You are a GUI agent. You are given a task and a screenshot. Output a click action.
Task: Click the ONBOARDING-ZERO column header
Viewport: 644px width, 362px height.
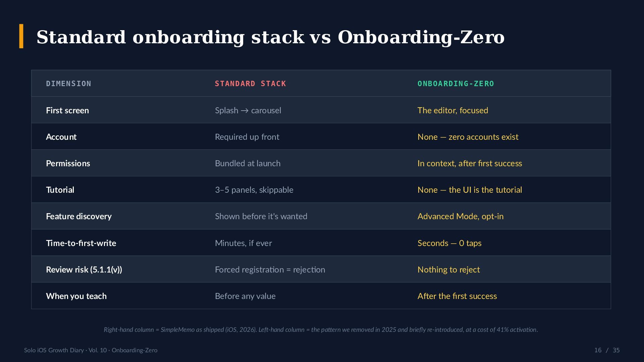(455, 83)
